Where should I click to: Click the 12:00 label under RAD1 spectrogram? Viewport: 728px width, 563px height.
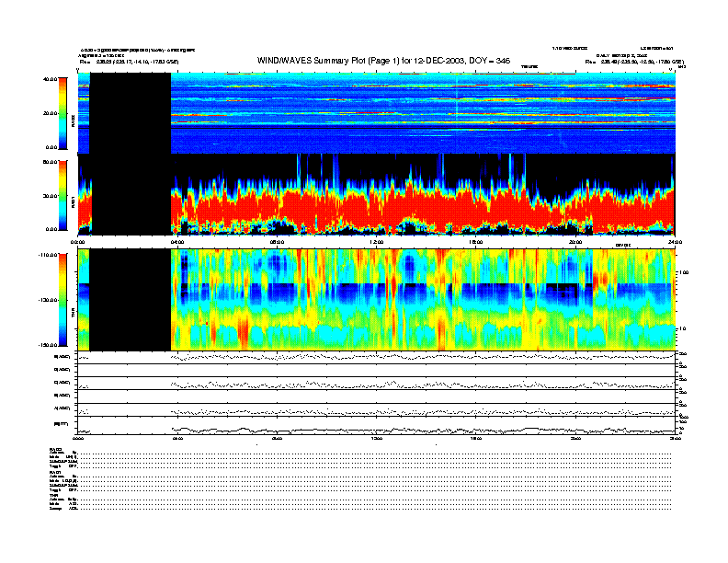tap(377, 242)
